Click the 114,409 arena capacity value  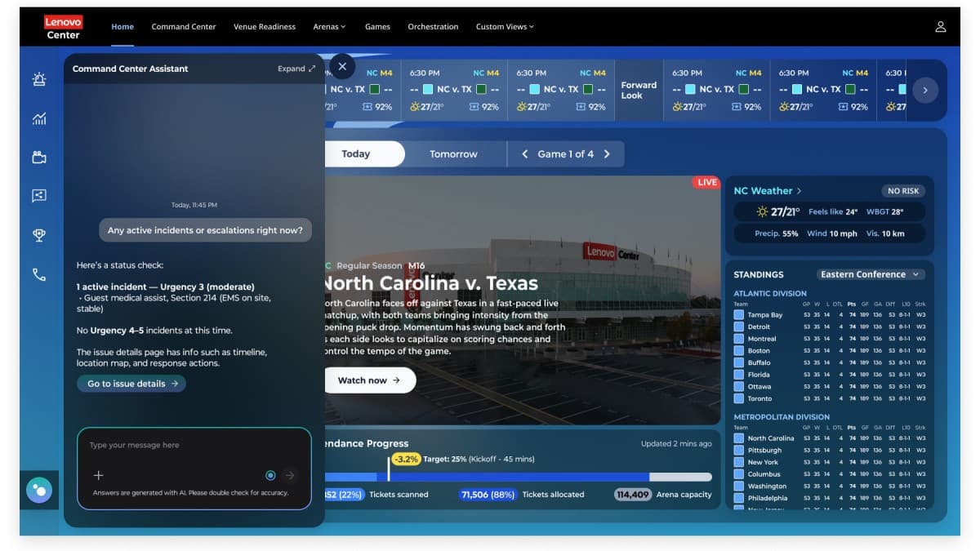(x=633, y=495)
